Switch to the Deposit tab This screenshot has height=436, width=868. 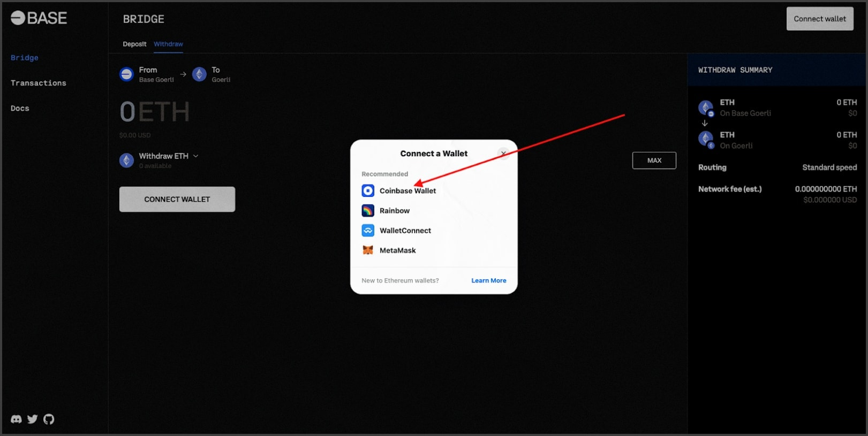coord(134,44)
